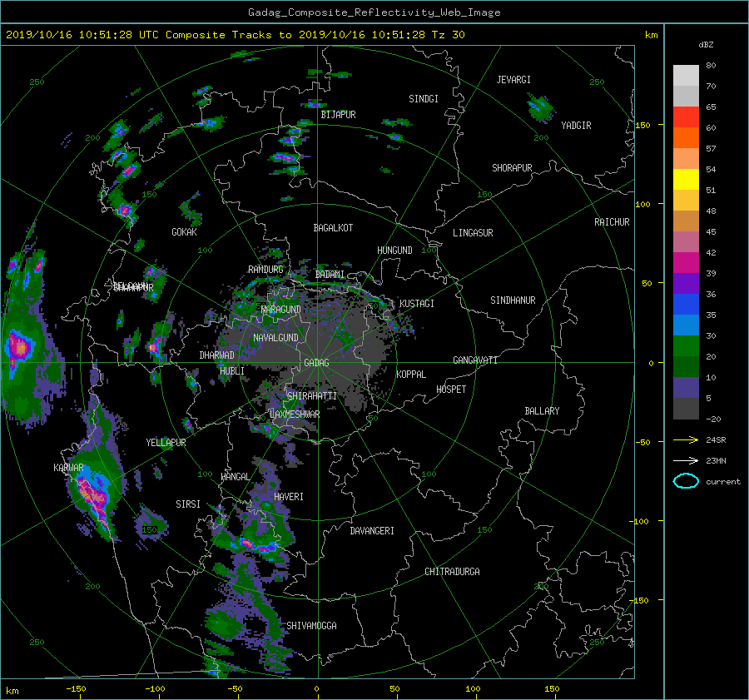Image resolution: width=749 pixels, height=700 pixels.
Task: Click the BADAMI label
Action: point(330,275)
